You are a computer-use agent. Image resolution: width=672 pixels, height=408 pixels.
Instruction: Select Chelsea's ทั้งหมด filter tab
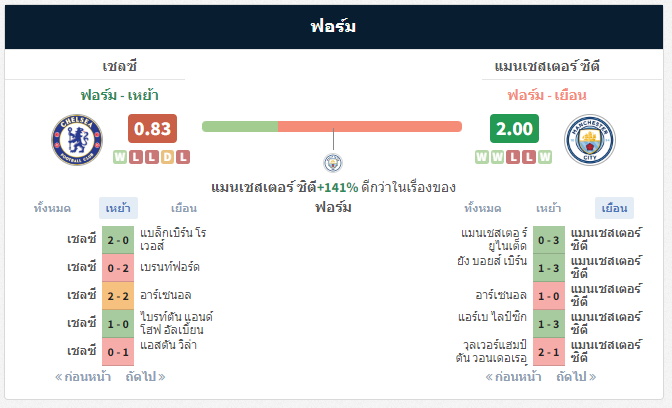[x=52, y=208]
